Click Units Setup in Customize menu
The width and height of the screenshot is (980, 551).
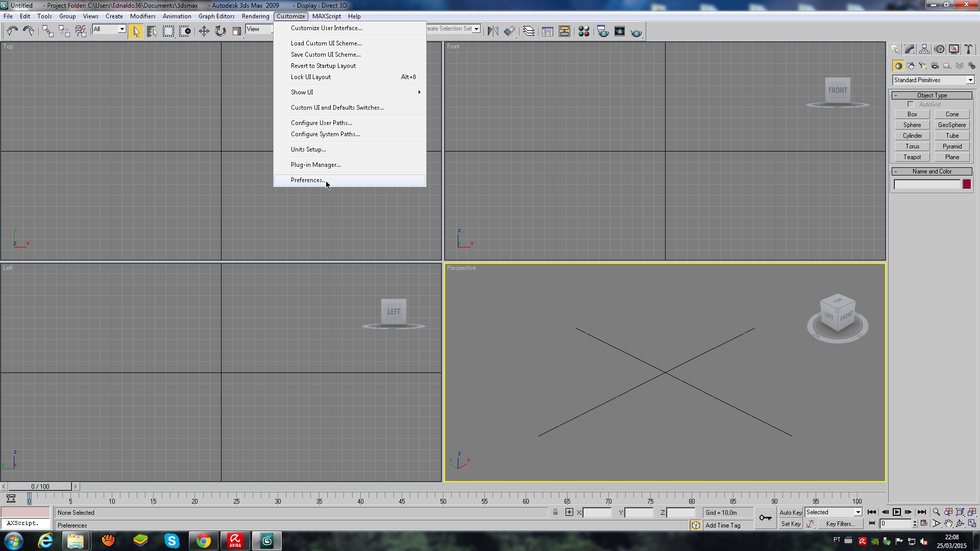click(x=308, y=148)
